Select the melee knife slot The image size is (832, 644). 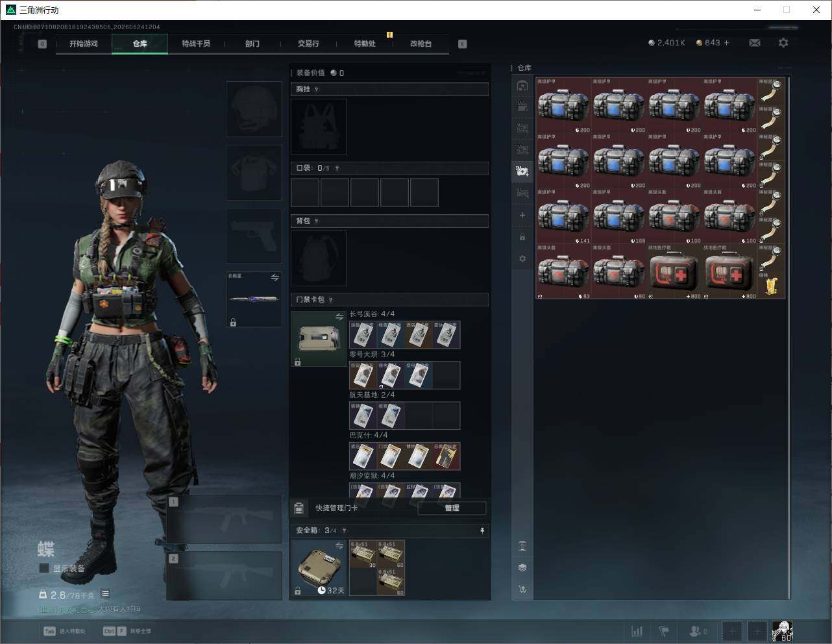pyautogui.click(x=254, y=299)
